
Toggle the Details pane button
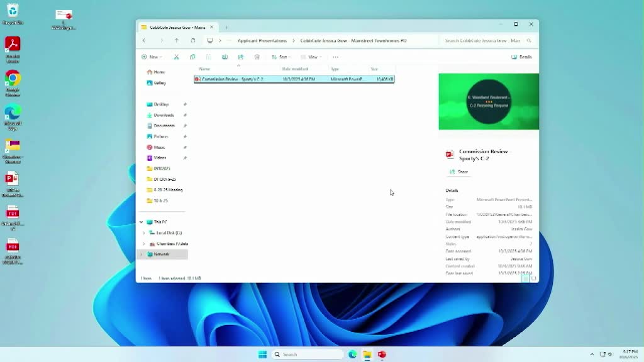pos(521,57)
